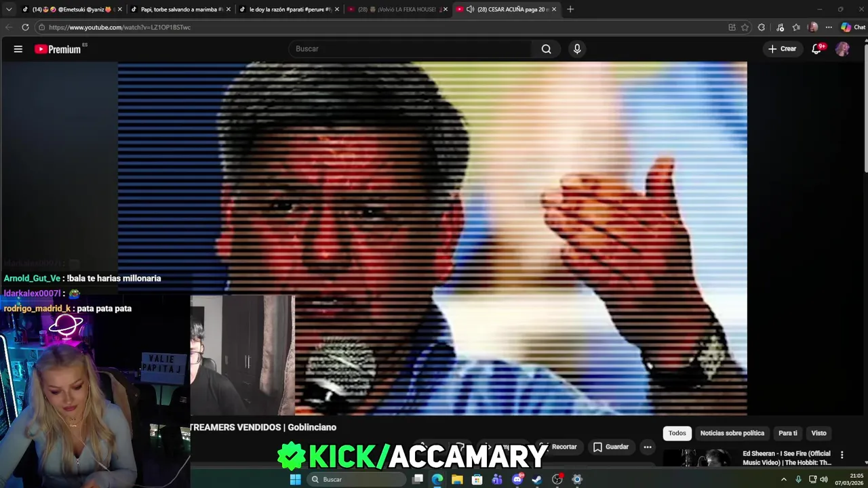Toggle microphone icon in system tray
Image resolution: width=868 pixels, height=488 pixels.
[798, 479]
